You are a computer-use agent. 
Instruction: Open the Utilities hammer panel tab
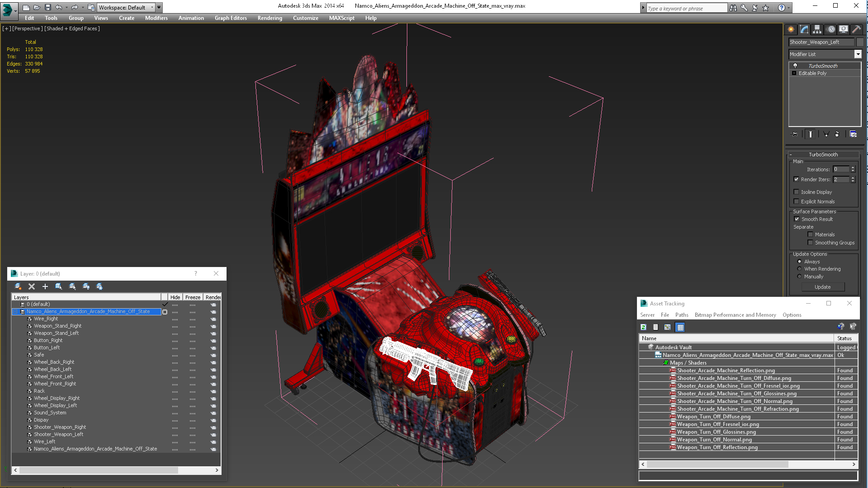(856, 29)
